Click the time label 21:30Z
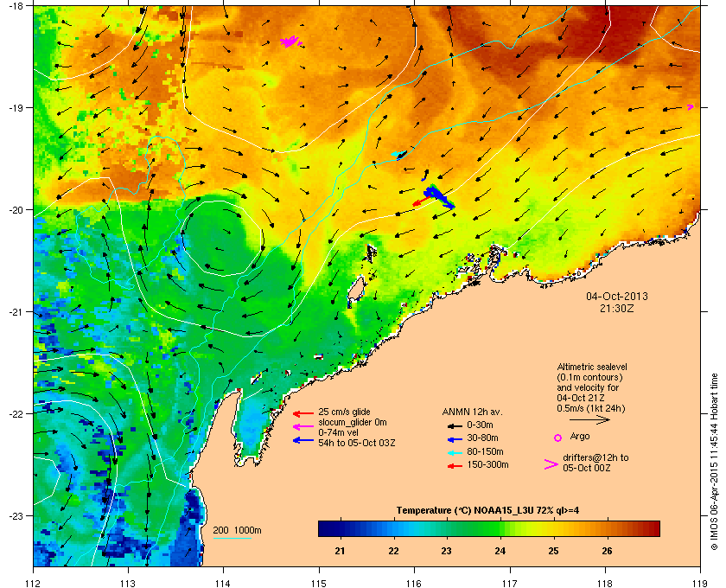Image resolution: width=726 pixels, height=588 pixels. point(617,308)
